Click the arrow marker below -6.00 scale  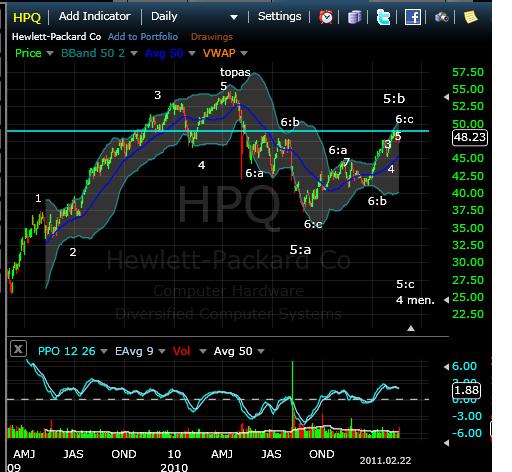[x=446, y=443]
